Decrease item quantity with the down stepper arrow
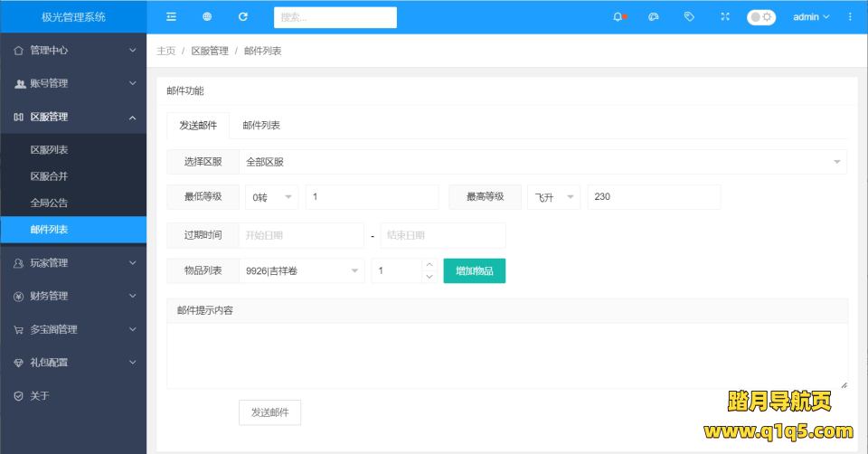 coord(429,277)
